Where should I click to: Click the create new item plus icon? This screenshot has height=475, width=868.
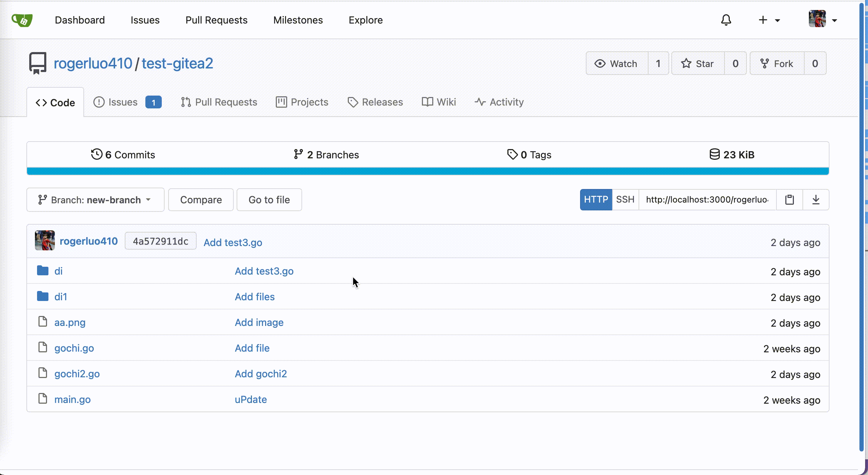(763, 20)
